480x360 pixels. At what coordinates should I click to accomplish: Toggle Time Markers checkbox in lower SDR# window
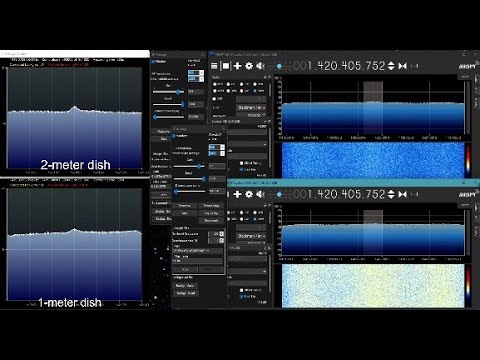[x=241, y=296]
